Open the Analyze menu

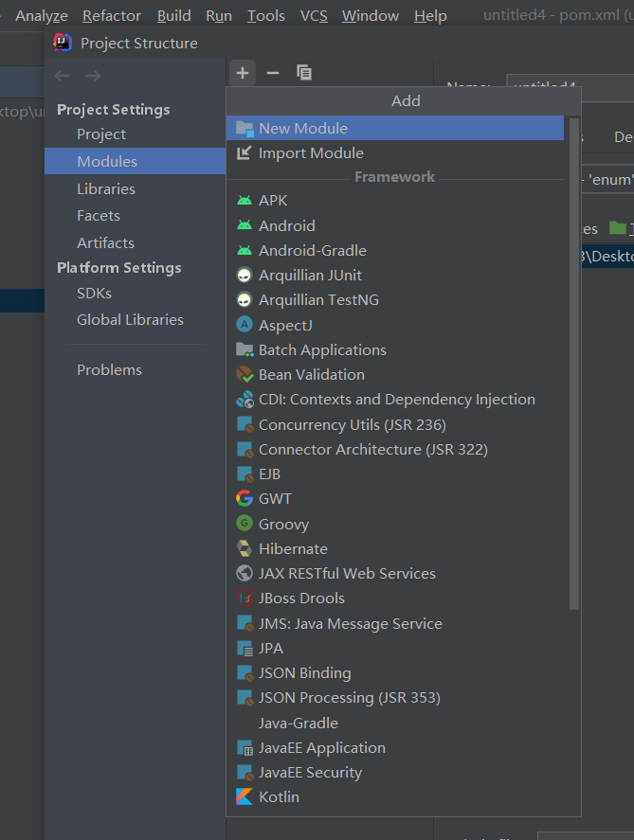tap(42, 16)
